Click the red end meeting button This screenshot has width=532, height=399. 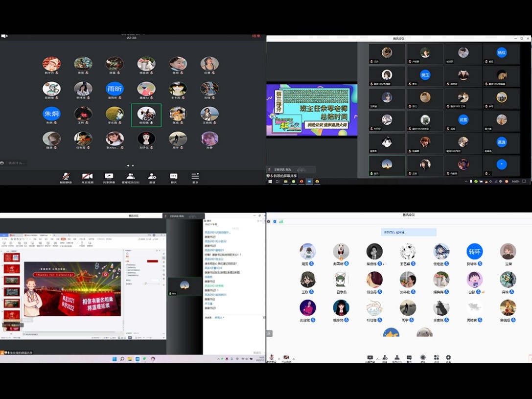[x=256, y=36]
